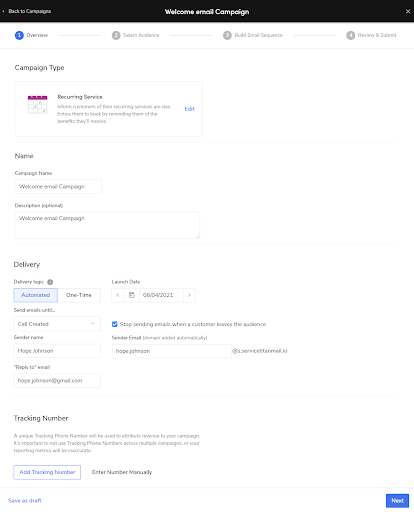The width and height of the screenshot is (414, 512).
Task: Click the Sender Email field
Action: (172, 351)
